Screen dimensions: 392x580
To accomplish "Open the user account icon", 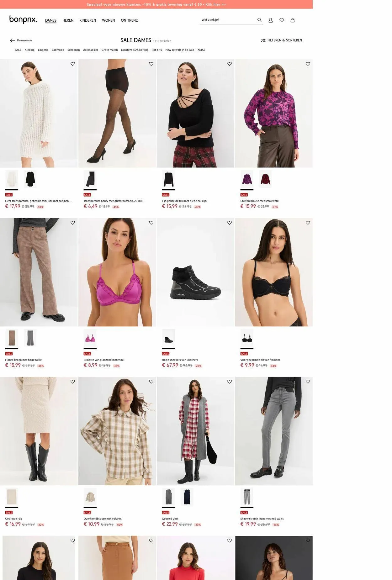I will 270,20.
